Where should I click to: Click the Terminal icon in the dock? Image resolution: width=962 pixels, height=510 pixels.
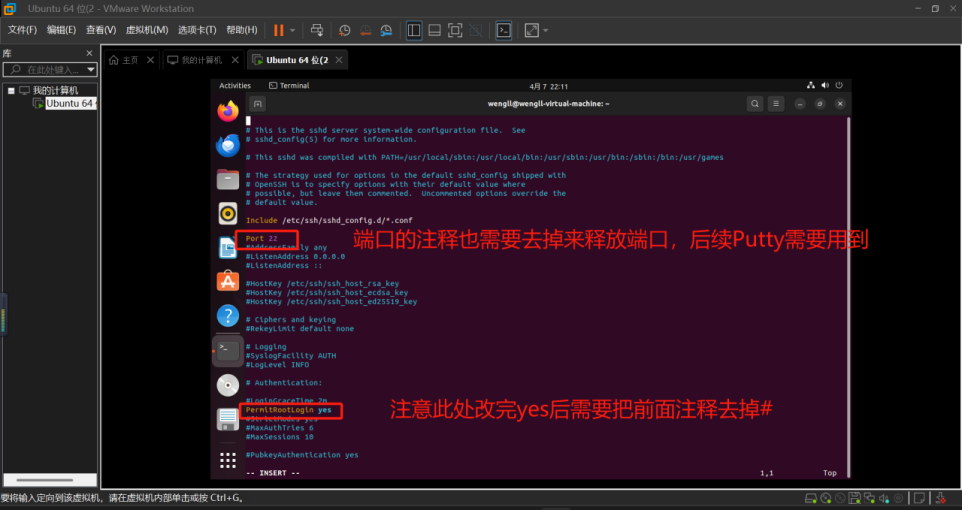[x=228, y=350]
